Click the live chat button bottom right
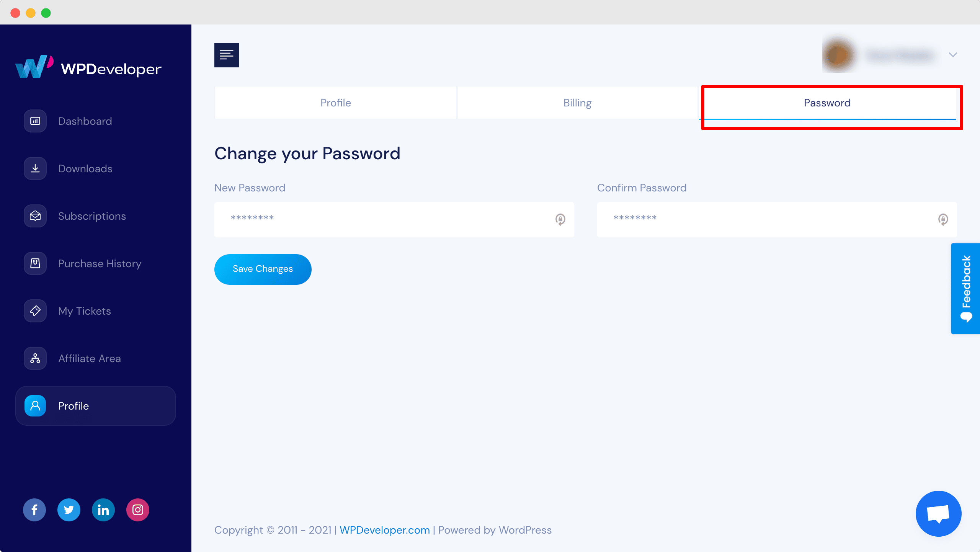 pos(938,514)
